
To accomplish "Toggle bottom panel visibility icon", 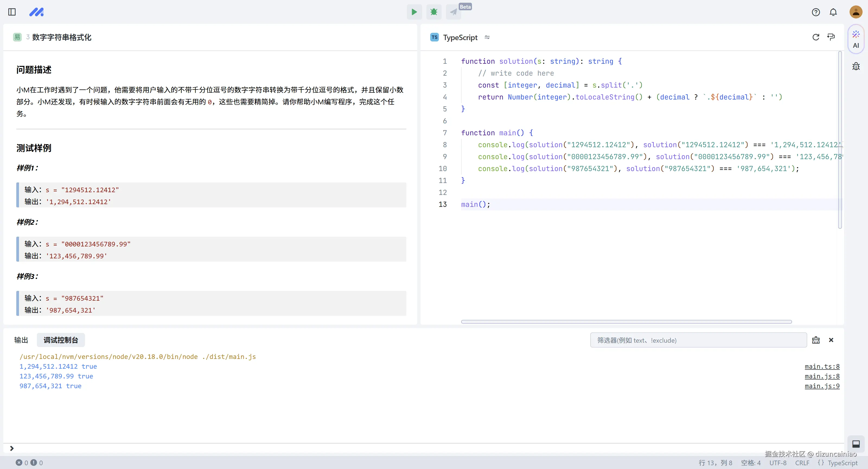I will 856,444.
